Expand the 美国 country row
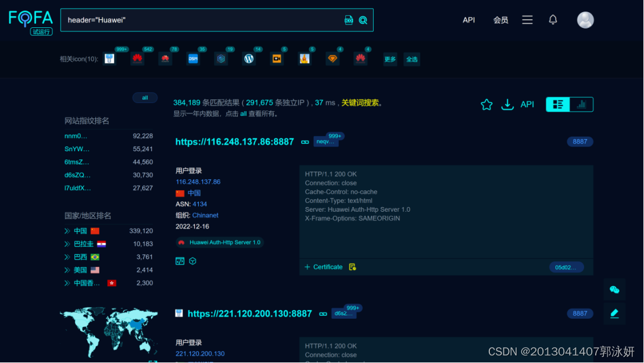This screenshot has width=644, height=363. 67,270
